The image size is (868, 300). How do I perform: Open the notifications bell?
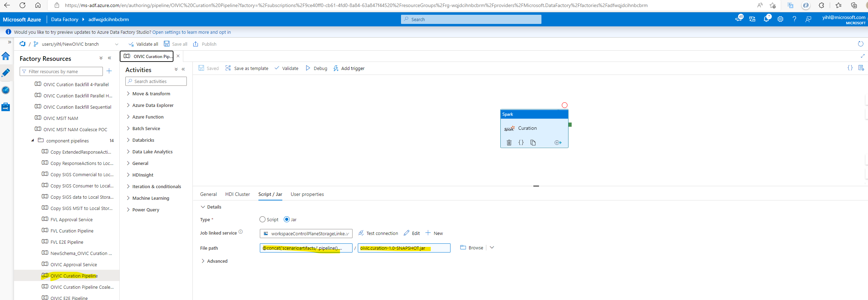coord(767,19)
